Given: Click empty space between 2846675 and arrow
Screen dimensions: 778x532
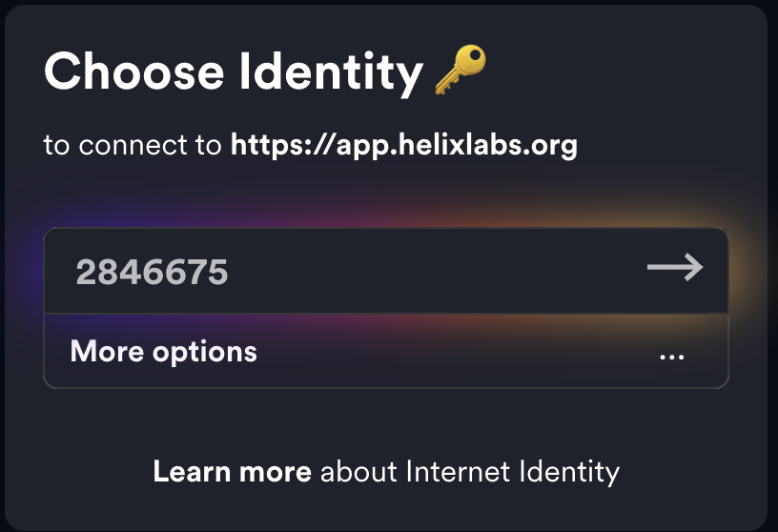Looking at the screenshot, I should click(429, 272).
